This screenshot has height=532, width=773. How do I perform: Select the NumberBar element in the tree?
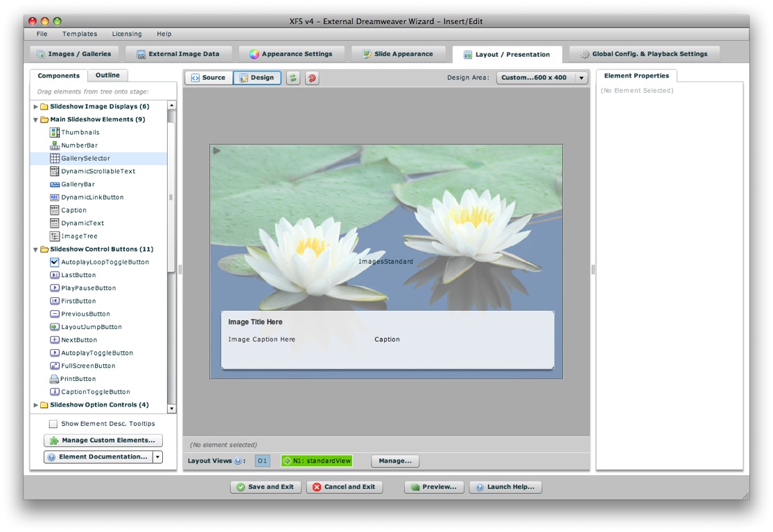78,145
